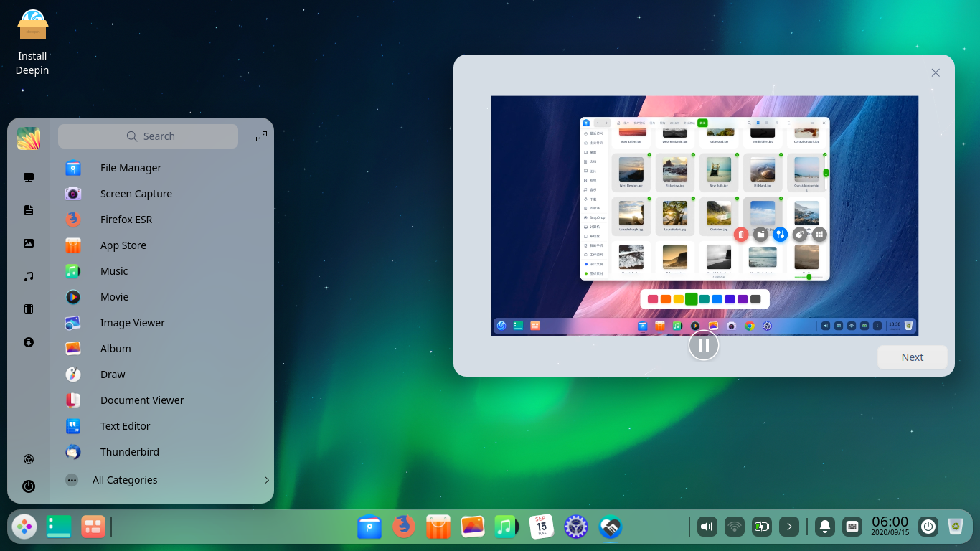Toggle the onscreen keyboard tray icon

pyautogui.click(x=852, y=527)
